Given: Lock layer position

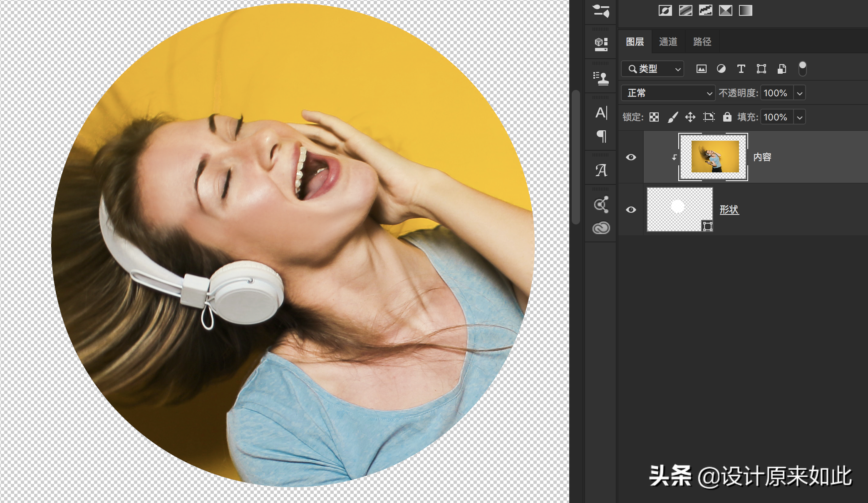Looking at the screenshot, I should [690, 117].
